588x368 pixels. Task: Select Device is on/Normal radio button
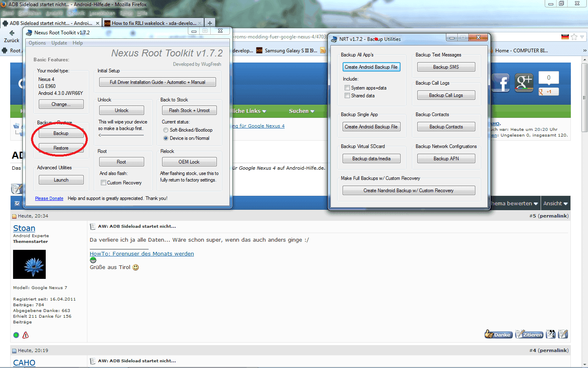pyautogui.click(x=166, y=138)
